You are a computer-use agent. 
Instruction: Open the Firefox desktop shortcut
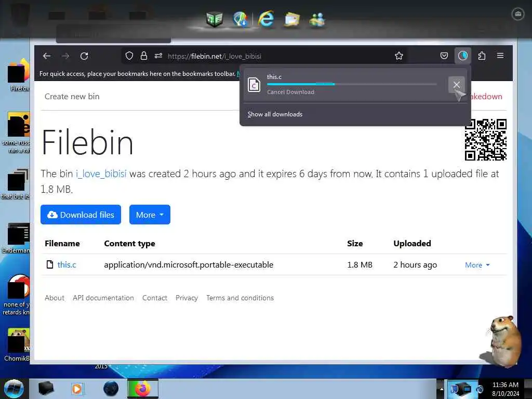[x=19, y=75]
